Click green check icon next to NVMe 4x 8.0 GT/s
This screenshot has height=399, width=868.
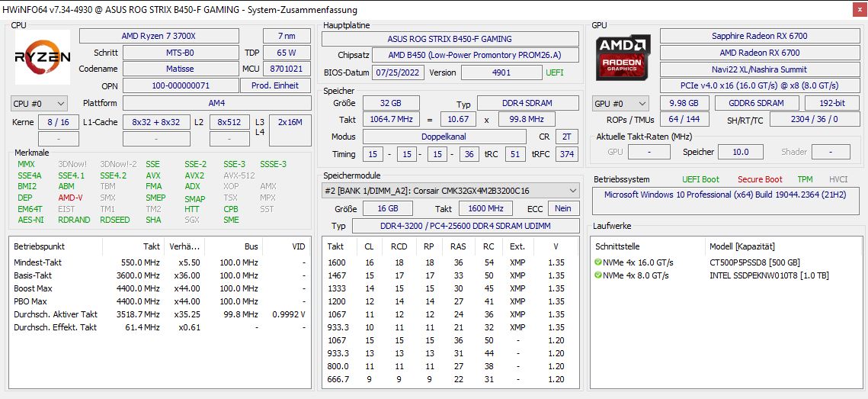(598, 275)
